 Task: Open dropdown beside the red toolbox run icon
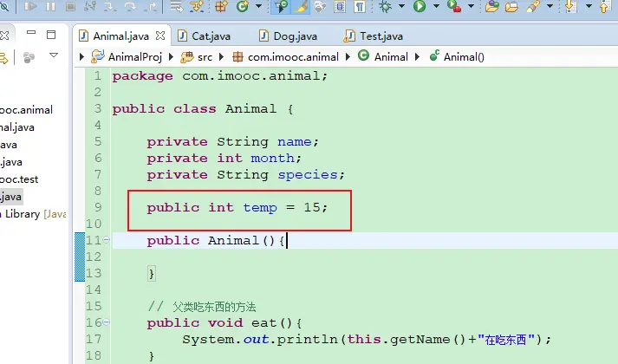[x=471, y=6]
